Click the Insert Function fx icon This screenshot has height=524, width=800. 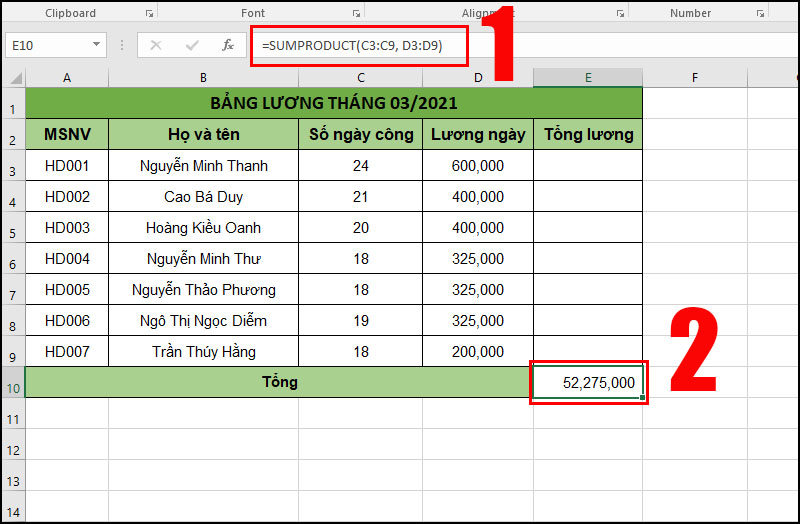228,45
